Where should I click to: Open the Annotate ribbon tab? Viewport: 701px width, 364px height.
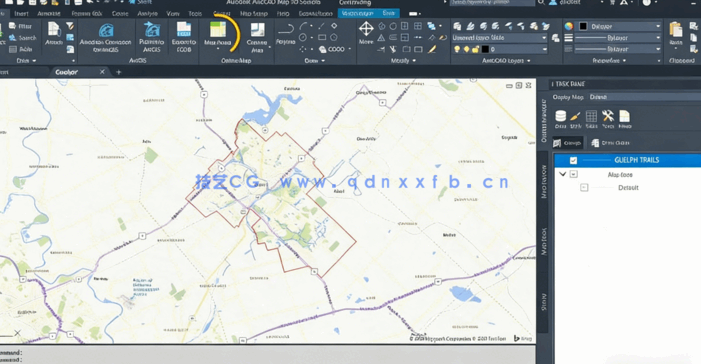tap(49, 13)
